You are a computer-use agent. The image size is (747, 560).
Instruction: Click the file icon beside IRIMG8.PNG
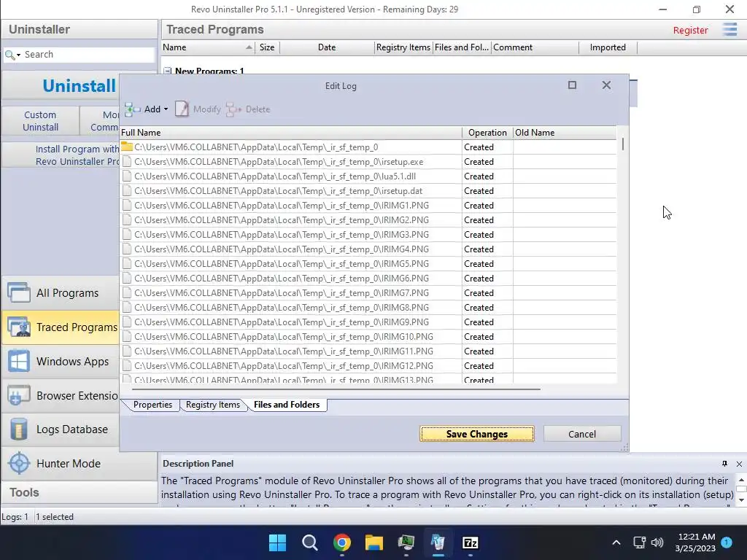coord(127,308)
